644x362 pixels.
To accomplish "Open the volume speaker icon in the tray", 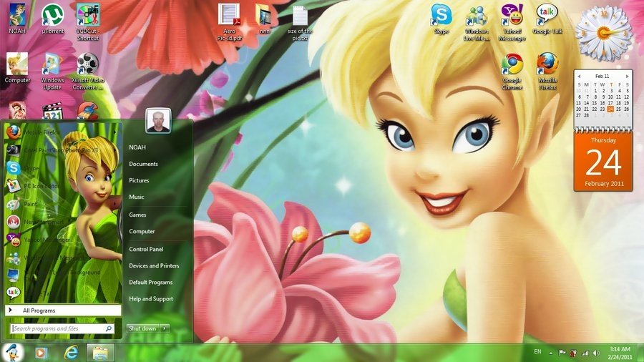I will point(596,353).
